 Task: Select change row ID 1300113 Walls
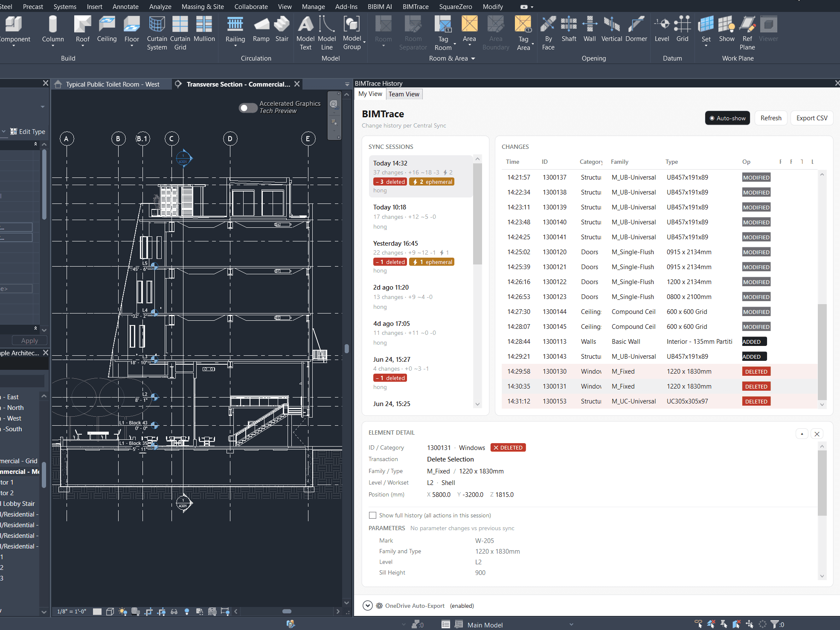click(660, 342)
